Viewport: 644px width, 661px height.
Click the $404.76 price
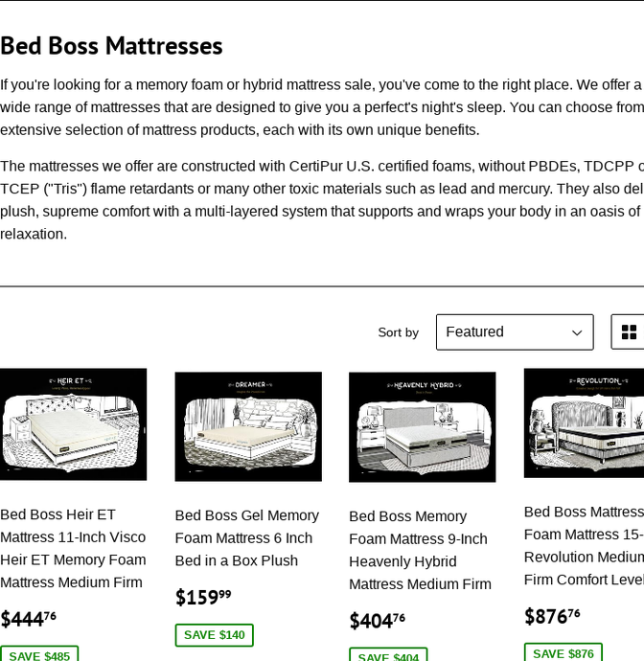click(377, 621)
